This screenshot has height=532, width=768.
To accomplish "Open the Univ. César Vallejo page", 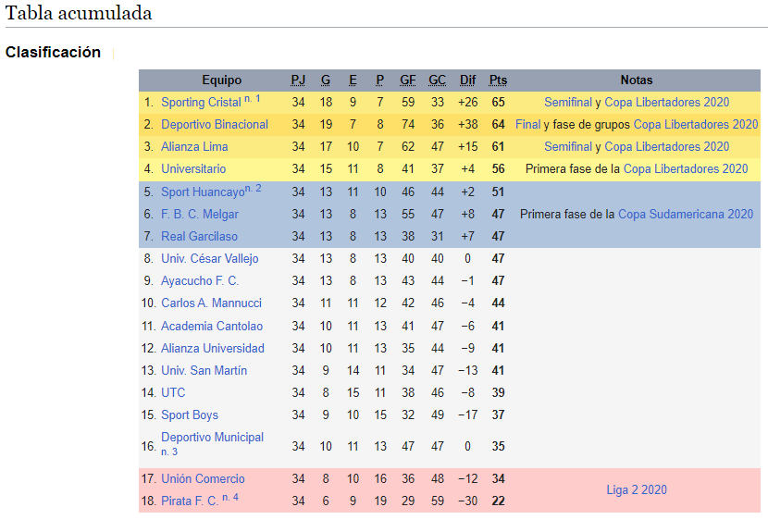I will 210,259.
